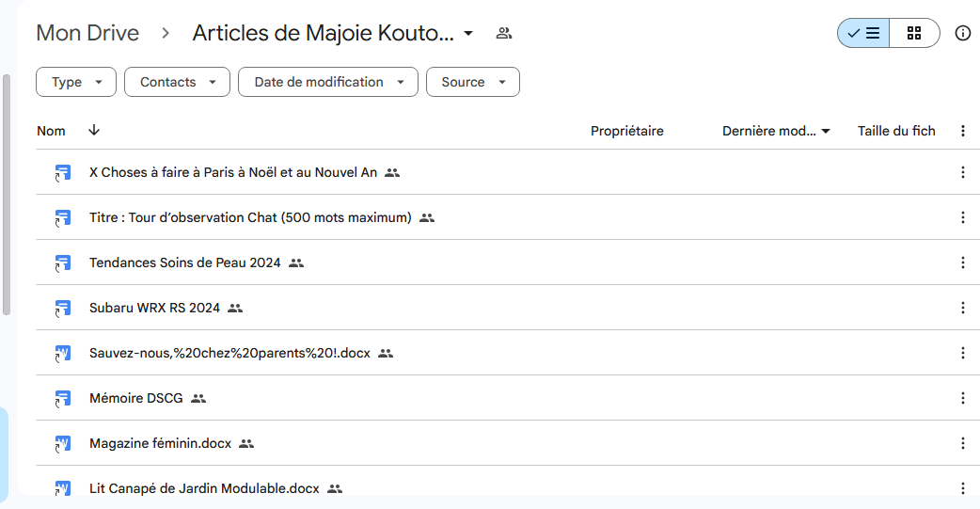Click the Google Docs icon for Mémoire DSCG

click(x=63, y=398)
